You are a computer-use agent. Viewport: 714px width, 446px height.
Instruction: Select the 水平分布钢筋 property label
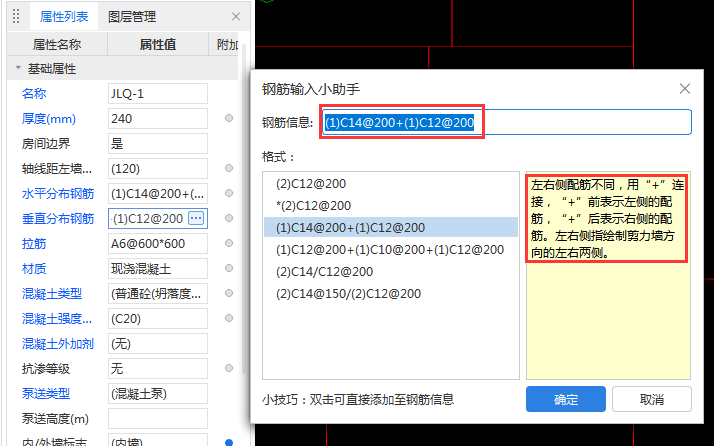coord(58,194)
